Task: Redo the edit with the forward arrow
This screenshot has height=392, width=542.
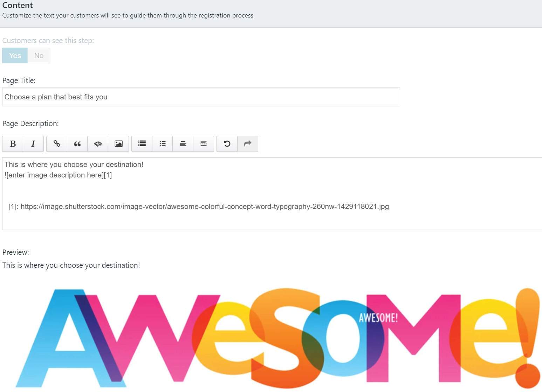Action: [248, 144]
